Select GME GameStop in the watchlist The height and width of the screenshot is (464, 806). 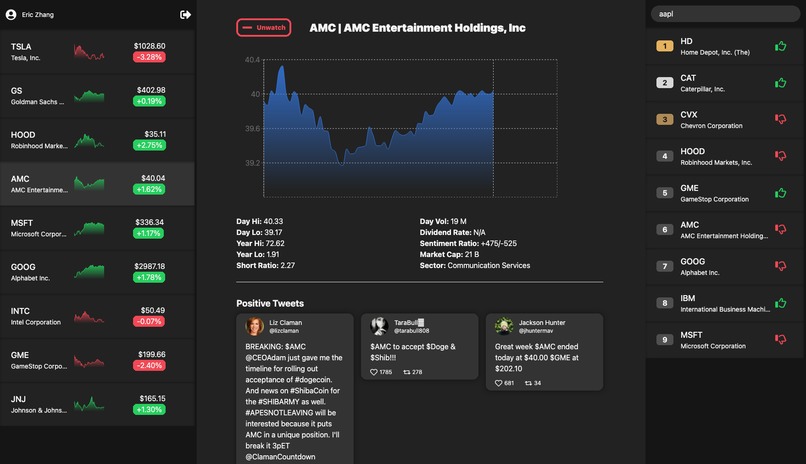coord(97,360)
